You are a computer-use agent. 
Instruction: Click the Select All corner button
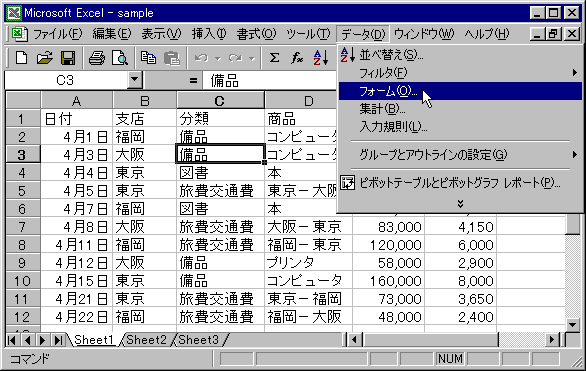click(23, 100)
